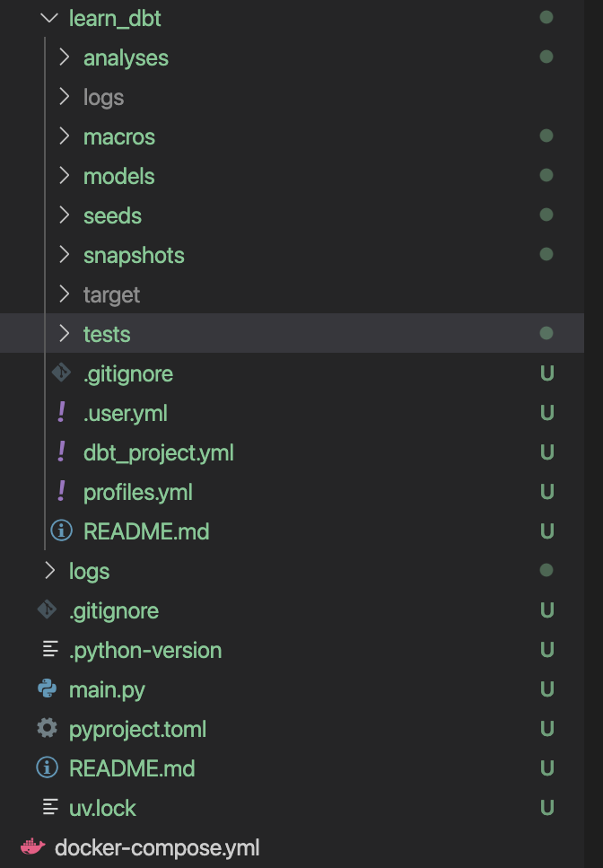
Task: Expand the snapshots folder chevron
Action: (65, 255)
